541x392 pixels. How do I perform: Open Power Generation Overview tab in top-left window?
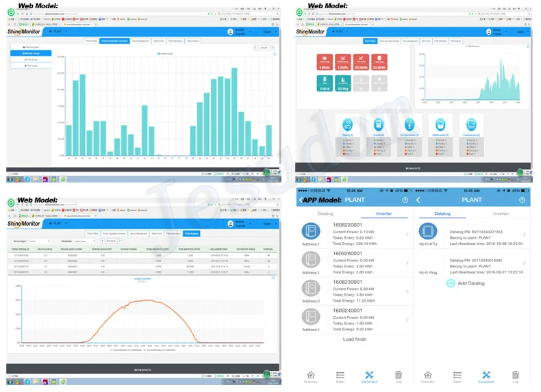[x=114, y=40]
